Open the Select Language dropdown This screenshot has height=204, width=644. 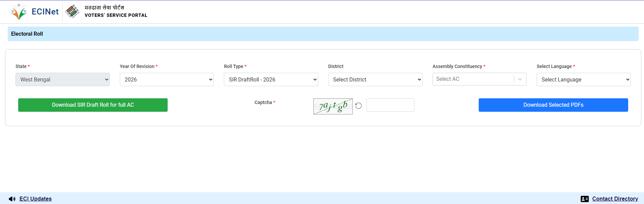pos(583,79)
